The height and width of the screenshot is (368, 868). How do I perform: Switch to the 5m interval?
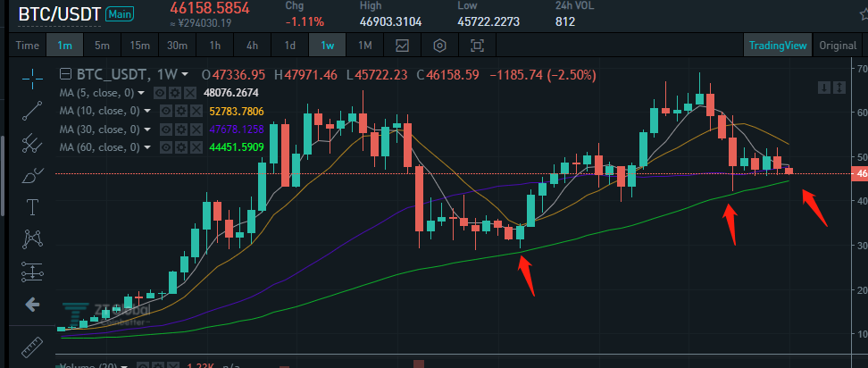point(102,46)
